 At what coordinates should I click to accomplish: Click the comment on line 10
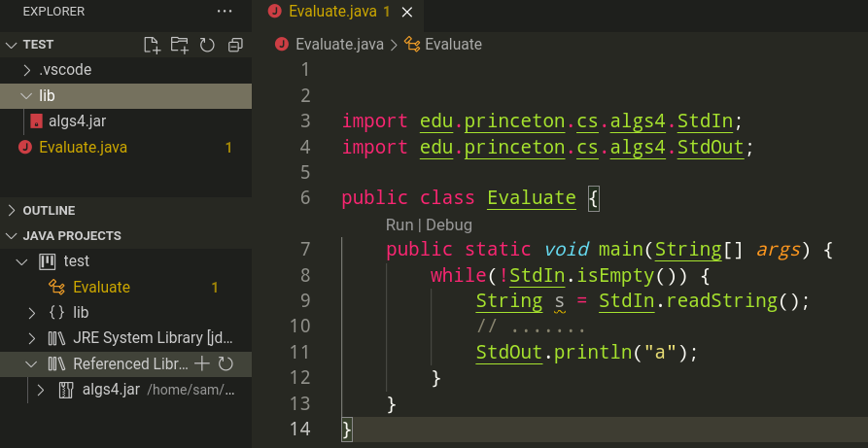click(x=532, y=327)
